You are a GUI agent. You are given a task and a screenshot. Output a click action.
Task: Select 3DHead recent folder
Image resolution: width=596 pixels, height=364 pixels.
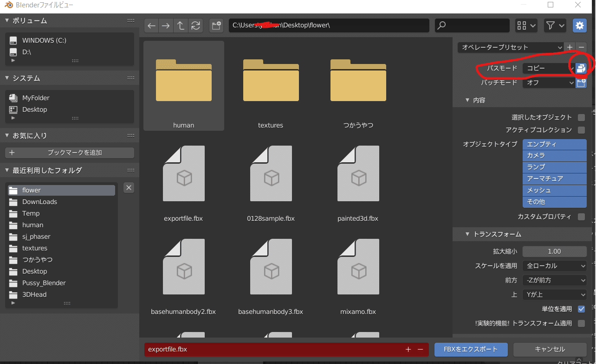pyautogui.click(x=61, y=294)
